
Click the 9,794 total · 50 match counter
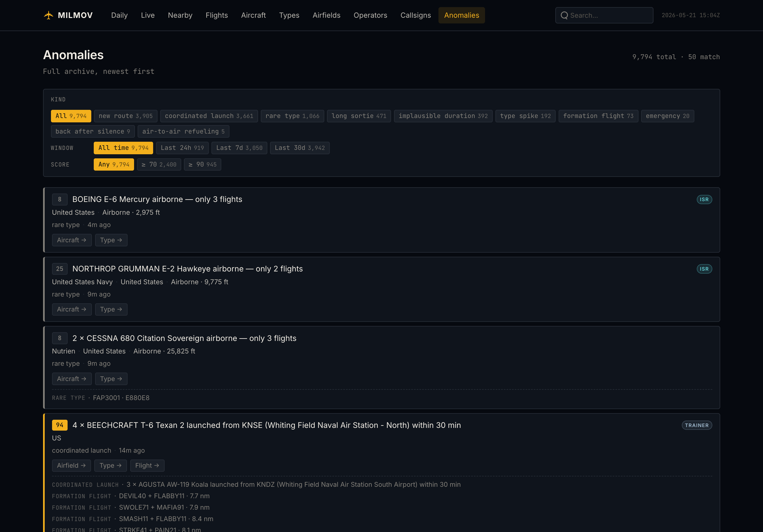click(676, 57)
